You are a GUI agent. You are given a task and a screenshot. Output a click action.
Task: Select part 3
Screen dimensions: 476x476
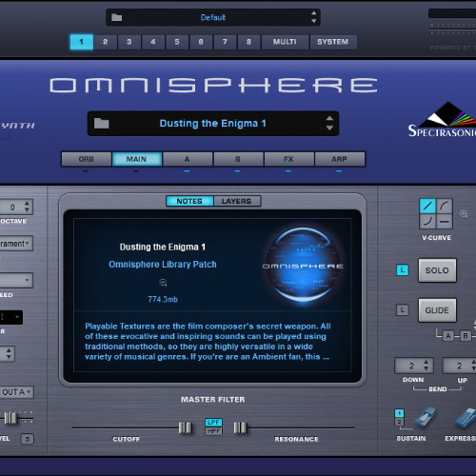129,42
